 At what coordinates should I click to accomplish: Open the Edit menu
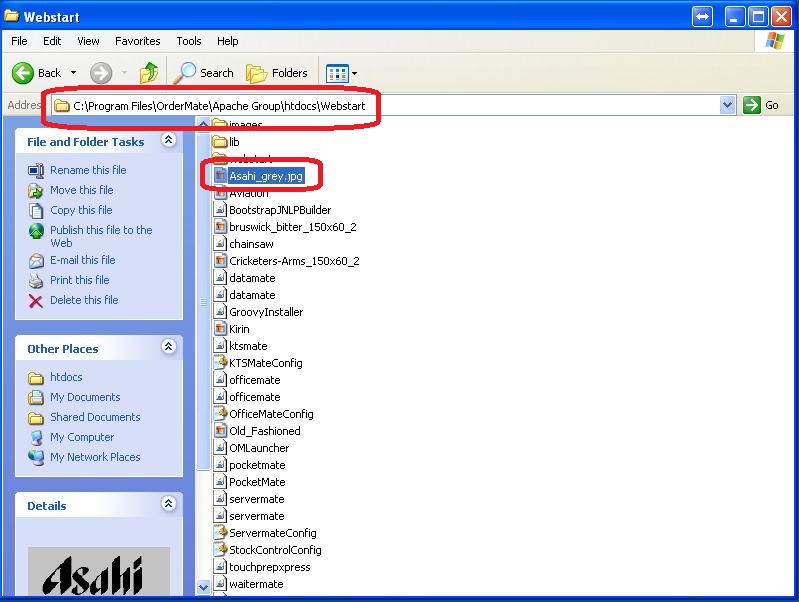[52, 41]
